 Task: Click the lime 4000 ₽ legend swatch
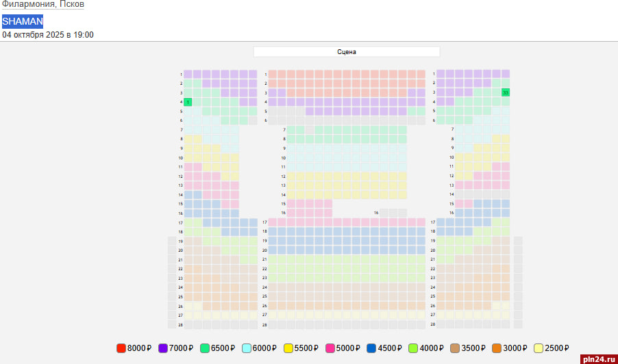tap(413, 348)
